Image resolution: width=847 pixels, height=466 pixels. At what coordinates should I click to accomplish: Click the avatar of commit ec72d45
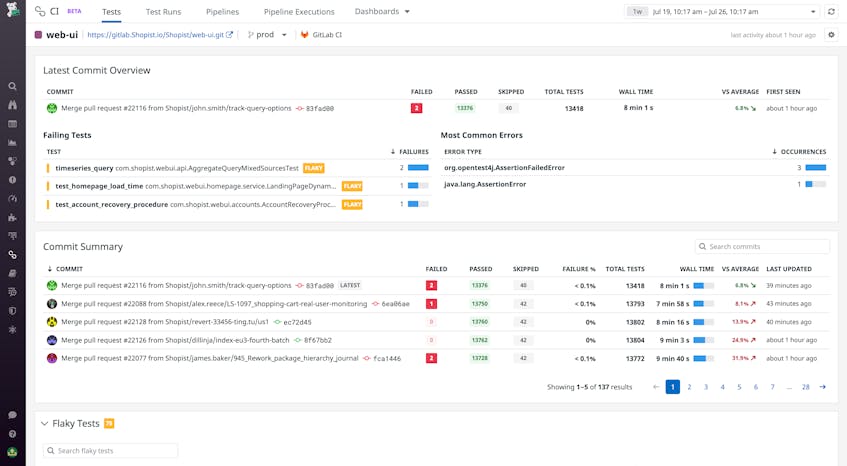[x=52, y=322]
